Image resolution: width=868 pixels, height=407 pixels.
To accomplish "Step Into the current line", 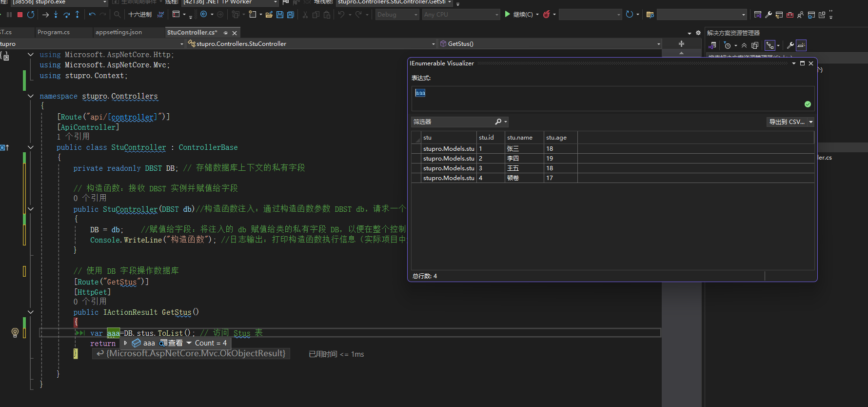I will [56, 15].
